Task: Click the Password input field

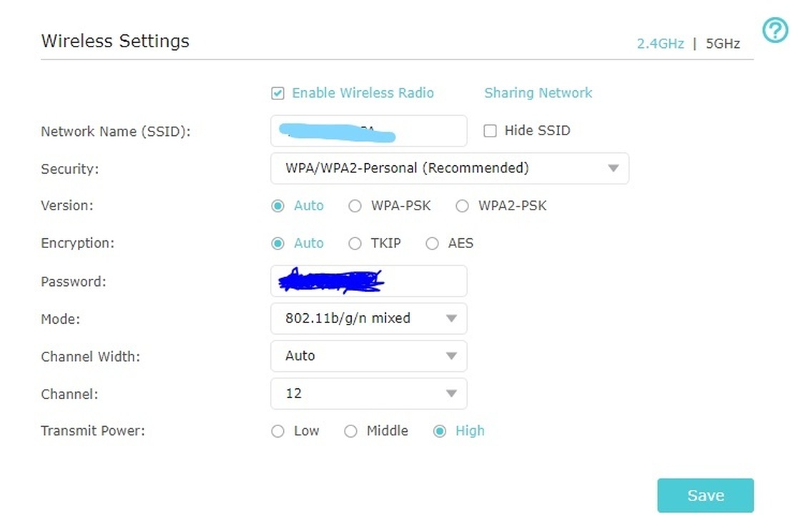Action: point(368,281)
